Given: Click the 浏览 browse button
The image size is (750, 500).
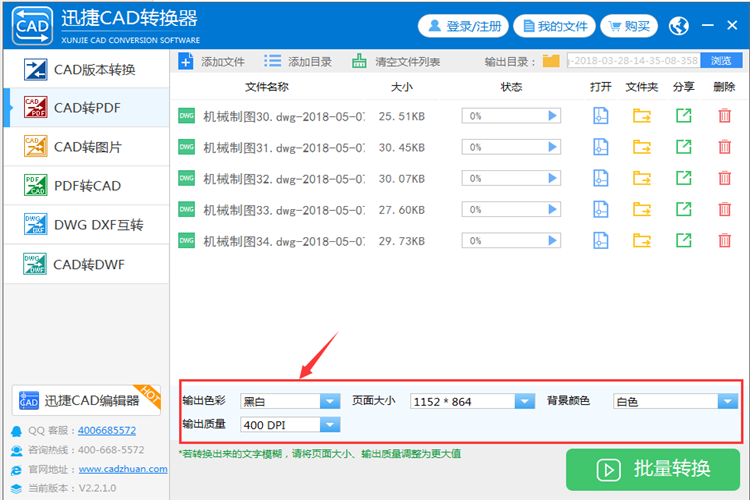Looking at the screenshot, I should [721, 61].
